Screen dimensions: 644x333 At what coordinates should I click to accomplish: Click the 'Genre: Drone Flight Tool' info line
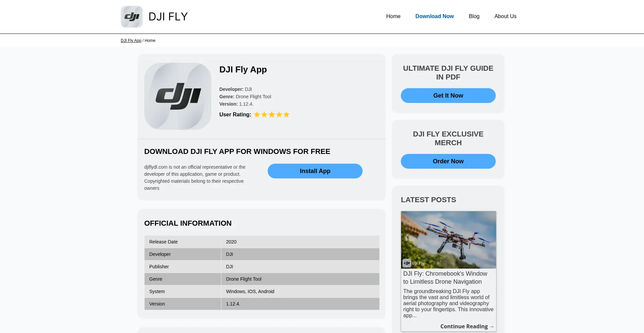click(245, 97)
